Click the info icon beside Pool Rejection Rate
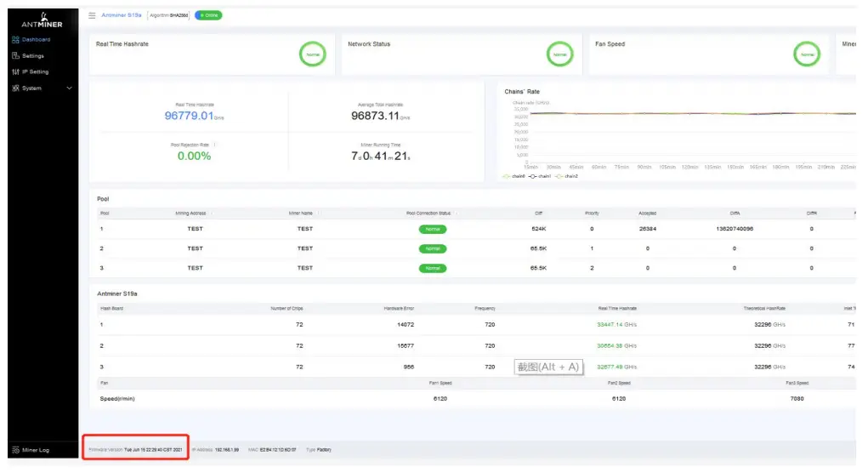868x473 pixels. 215,145
